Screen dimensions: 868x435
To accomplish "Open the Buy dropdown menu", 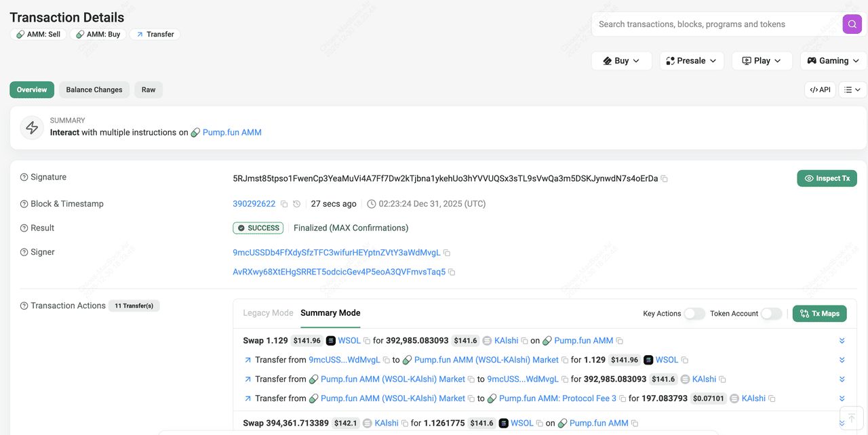I will [x=621, y=60].
